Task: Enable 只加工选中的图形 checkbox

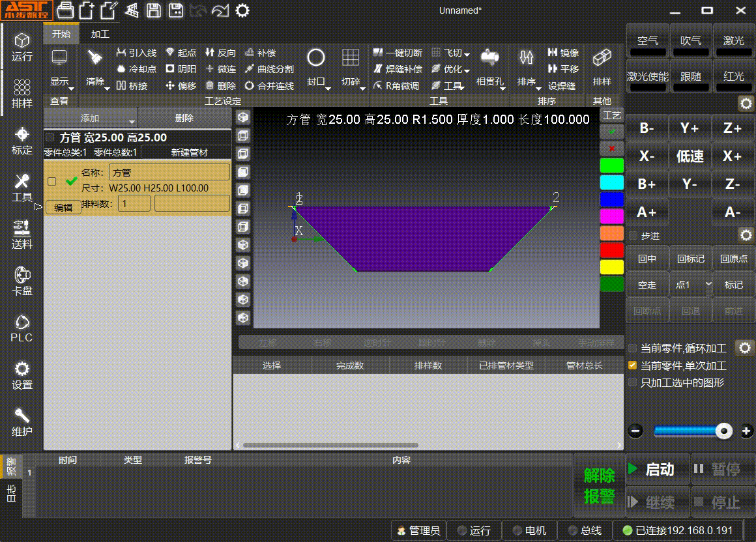Action: point(633,382)
